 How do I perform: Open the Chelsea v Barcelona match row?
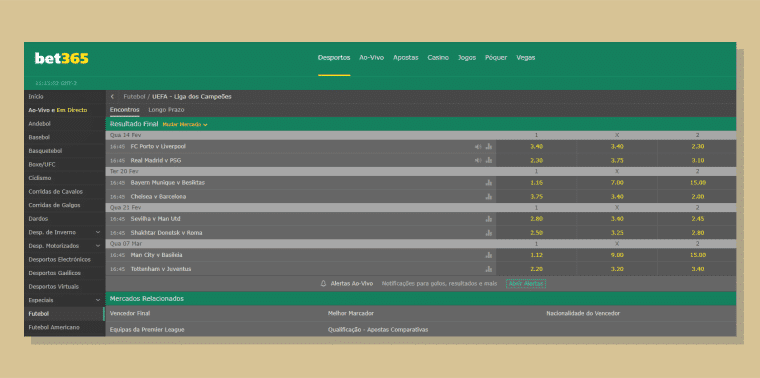tap(301, 197)
